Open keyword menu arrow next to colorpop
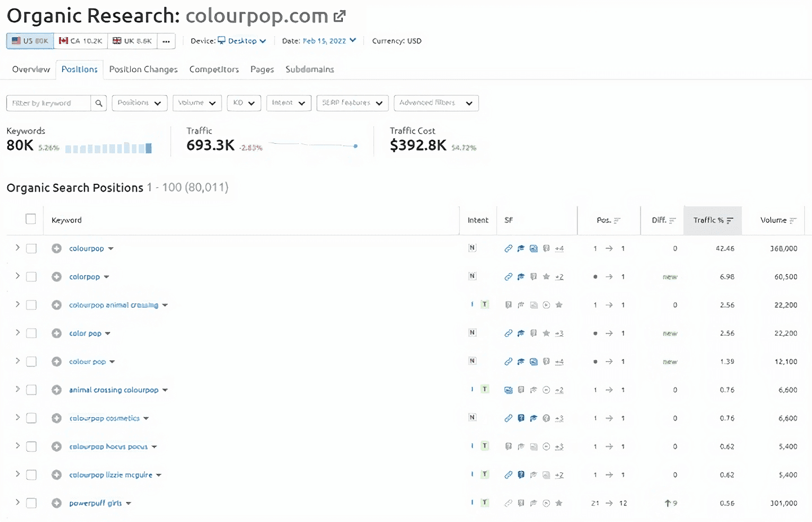Viewport: 812px width, 522px height. pyautogui.click(x=107, y=277)
